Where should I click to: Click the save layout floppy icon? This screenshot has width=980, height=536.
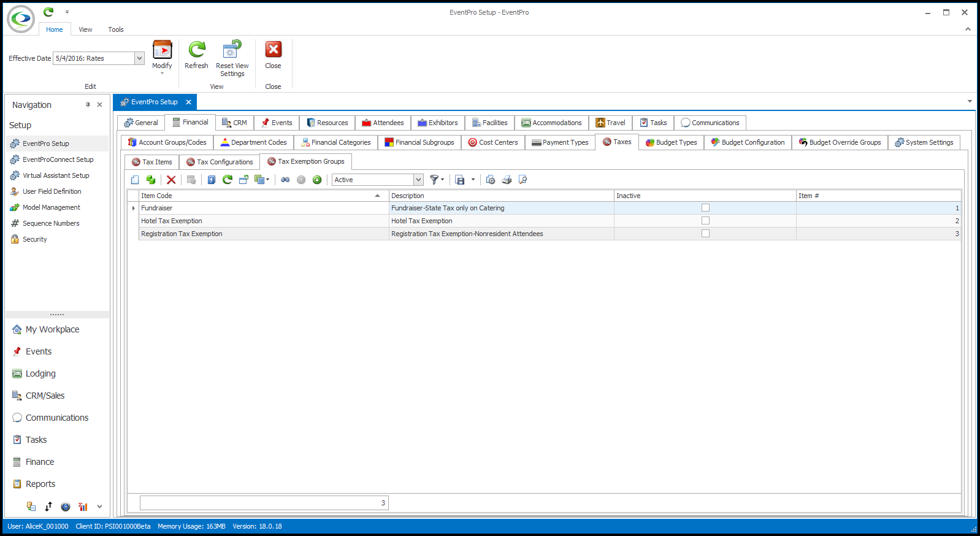[x=460, y=180]
